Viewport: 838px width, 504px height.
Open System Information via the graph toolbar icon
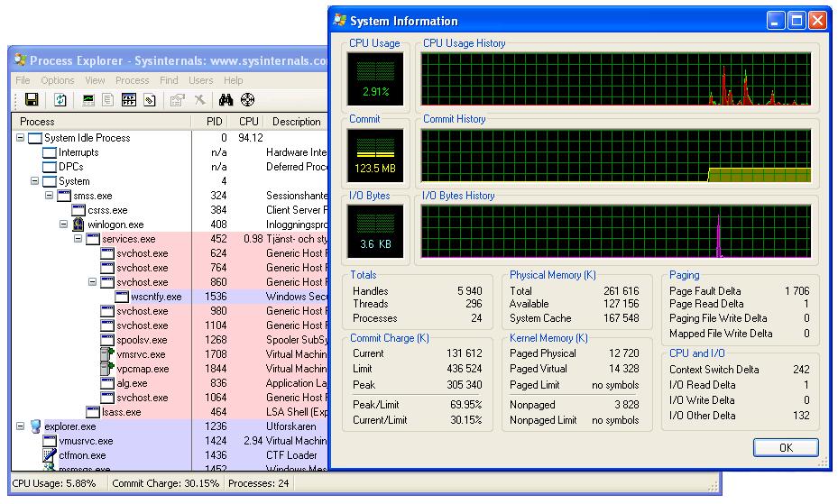point(88,100)
